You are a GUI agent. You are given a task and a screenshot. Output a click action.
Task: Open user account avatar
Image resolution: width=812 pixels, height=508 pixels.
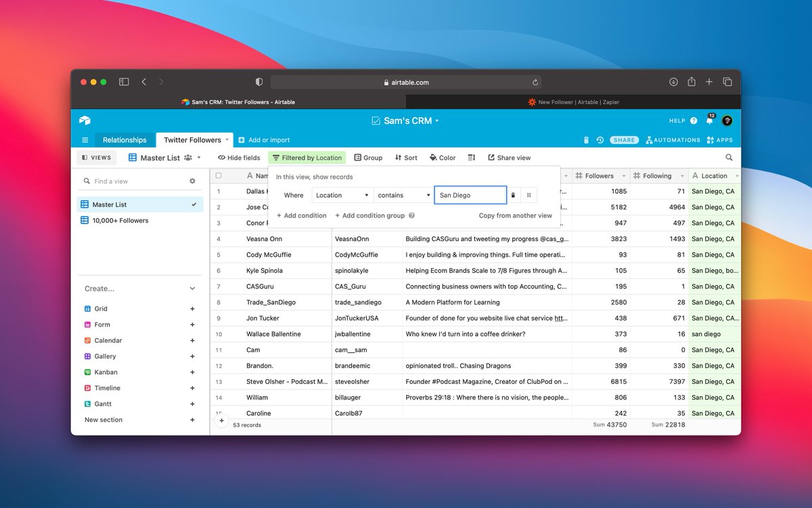pos(727,121)
